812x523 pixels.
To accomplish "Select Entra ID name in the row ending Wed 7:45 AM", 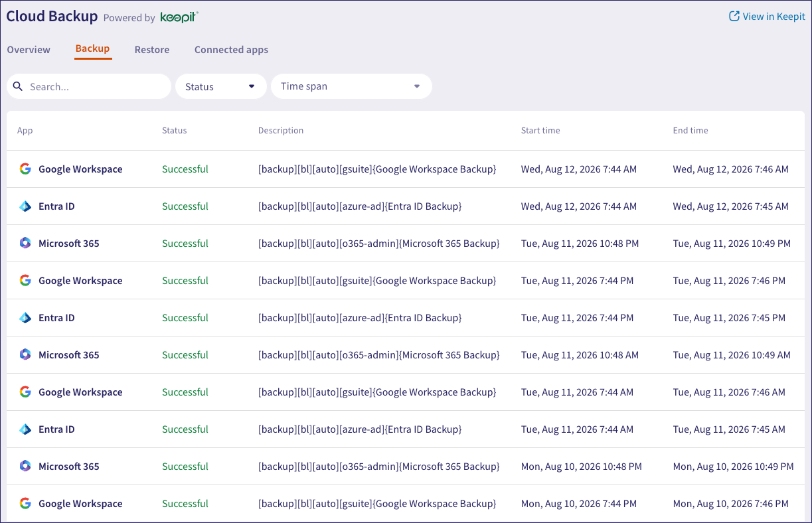I will pyautogui.click(x=56, y=206).
